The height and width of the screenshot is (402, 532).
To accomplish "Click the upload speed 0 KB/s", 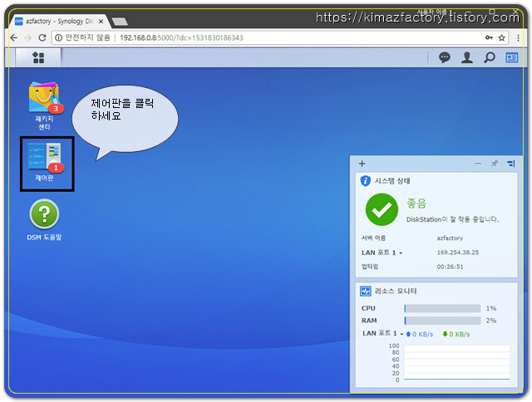I will (x=420, y=334).
